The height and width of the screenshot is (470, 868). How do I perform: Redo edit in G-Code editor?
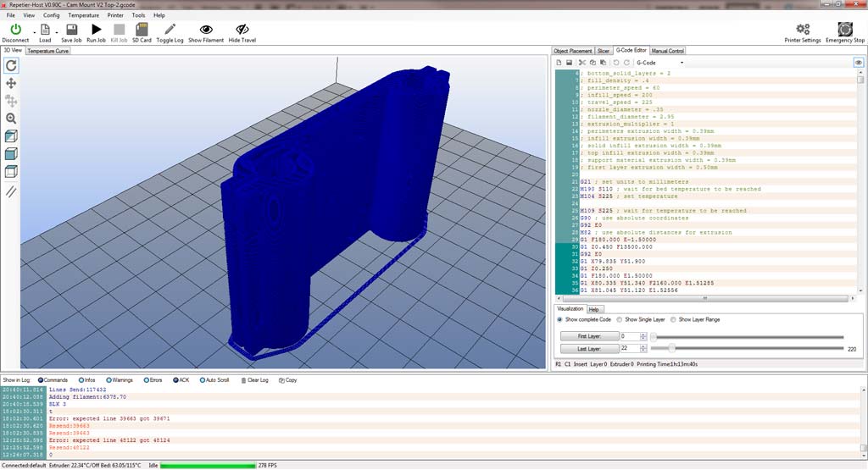(x=626, y=63)
